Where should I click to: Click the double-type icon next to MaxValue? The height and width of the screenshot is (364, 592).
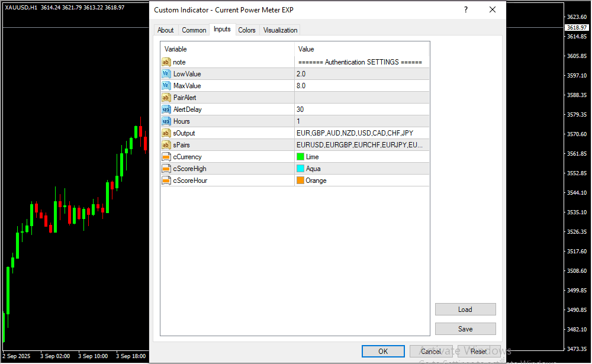click(x=166, y=86)
